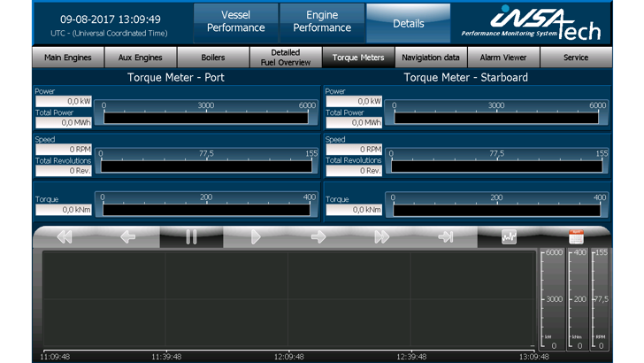Open the chart graph settings icon
The height and width of the screenshot is (363, 644).
coord(509,237)
